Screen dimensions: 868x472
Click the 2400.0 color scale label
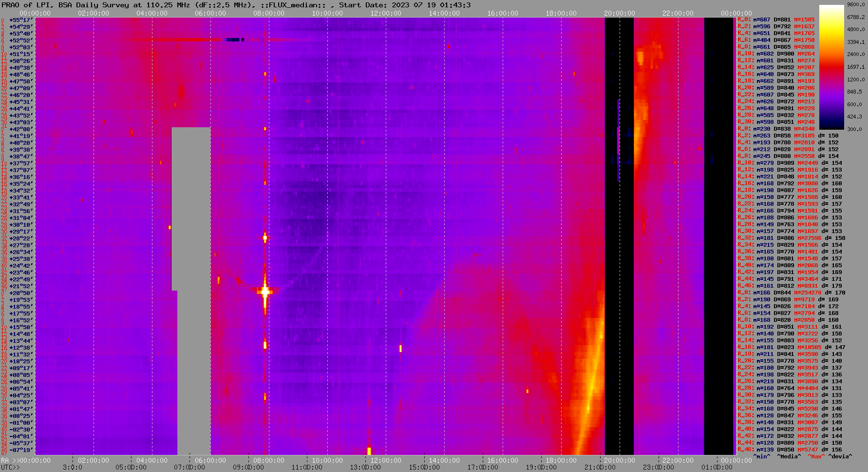click(x=856, y=54)
